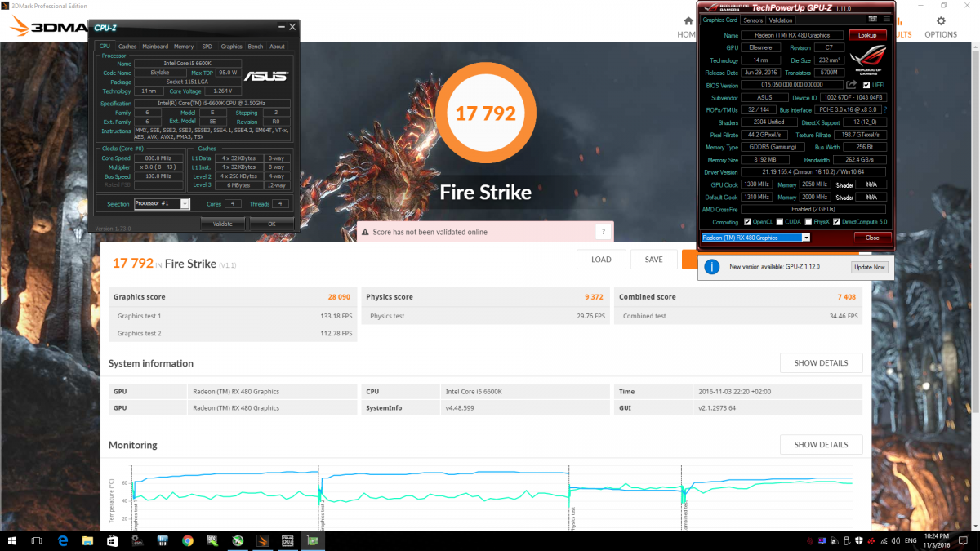980x551 pixels.
Task: Switch to CPU-Z via its taskbar icon
Action: coord(287,540)
